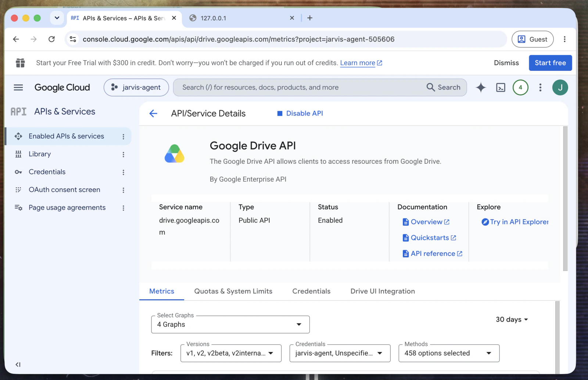Viewport: 588px width, 380px height.
Task: Close the APIs & Services tab
Action: tap(174, 18)
